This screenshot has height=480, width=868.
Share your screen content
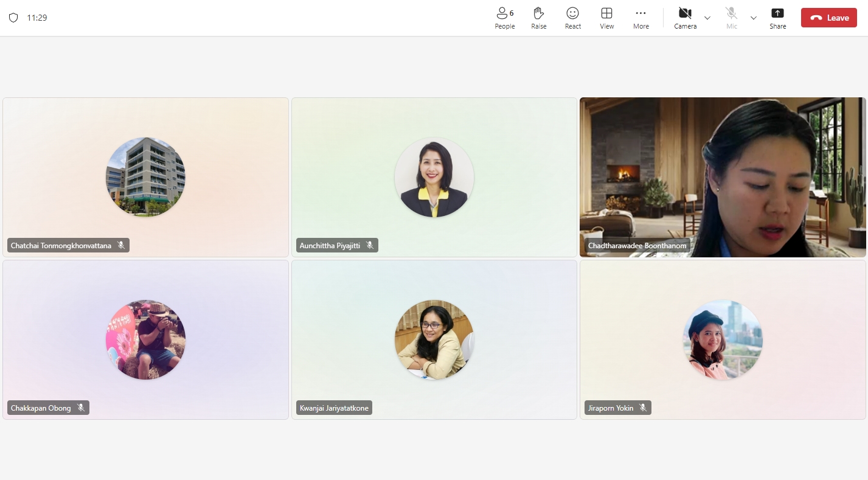point(777,18)
